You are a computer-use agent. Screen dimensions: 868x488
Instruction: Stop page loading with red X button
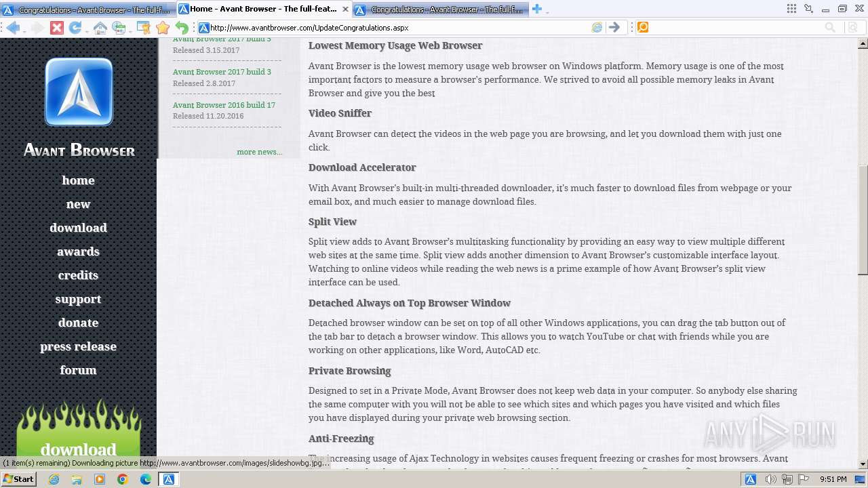point(57,28)
